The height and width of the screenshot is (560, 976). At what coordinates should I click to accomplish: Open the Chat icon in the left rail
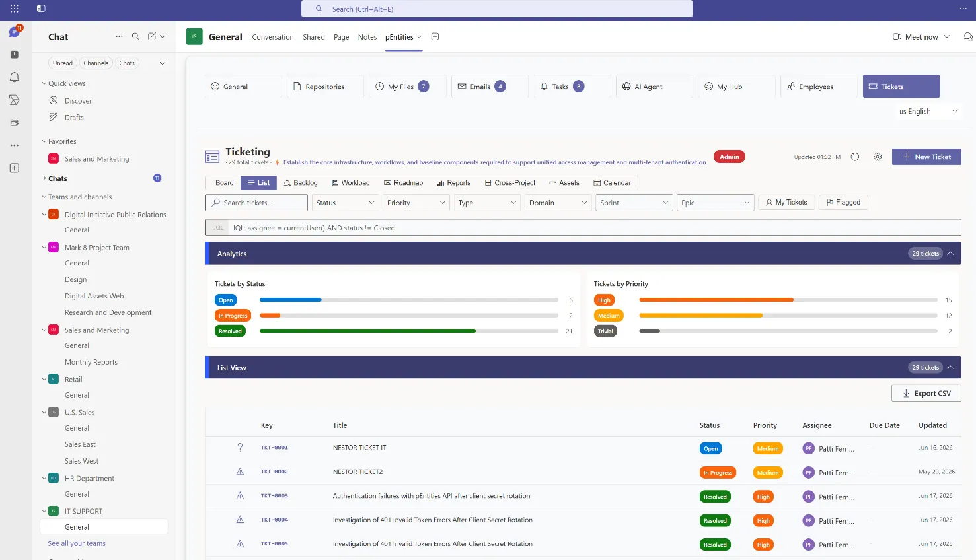coord(15,32)
